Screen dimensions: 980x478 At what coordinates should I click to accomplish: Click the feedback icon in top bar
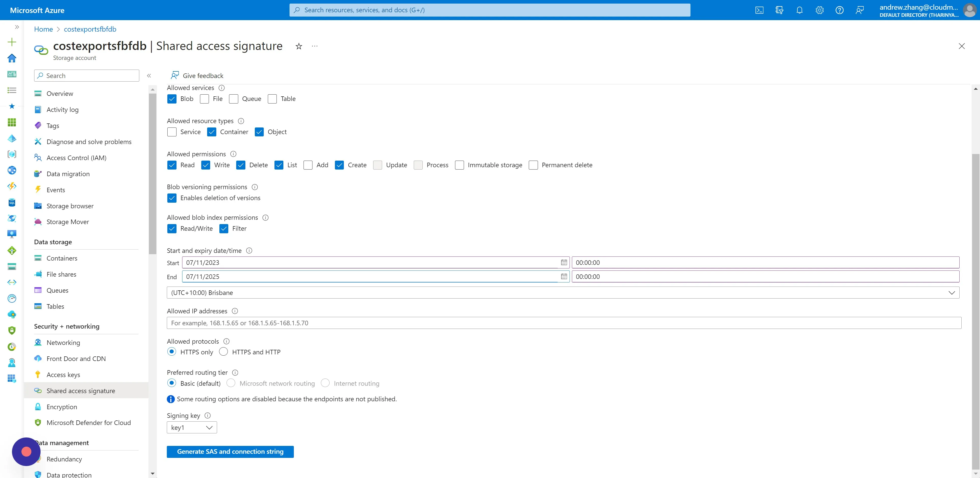(x=859, y=10)
